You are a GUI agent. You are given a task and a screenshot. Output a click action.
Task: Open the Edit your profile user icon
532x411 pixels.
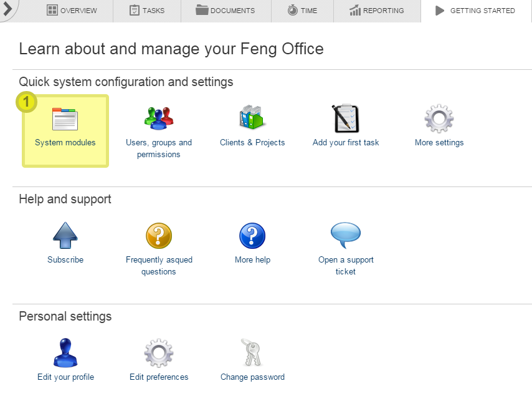point(65,353)
